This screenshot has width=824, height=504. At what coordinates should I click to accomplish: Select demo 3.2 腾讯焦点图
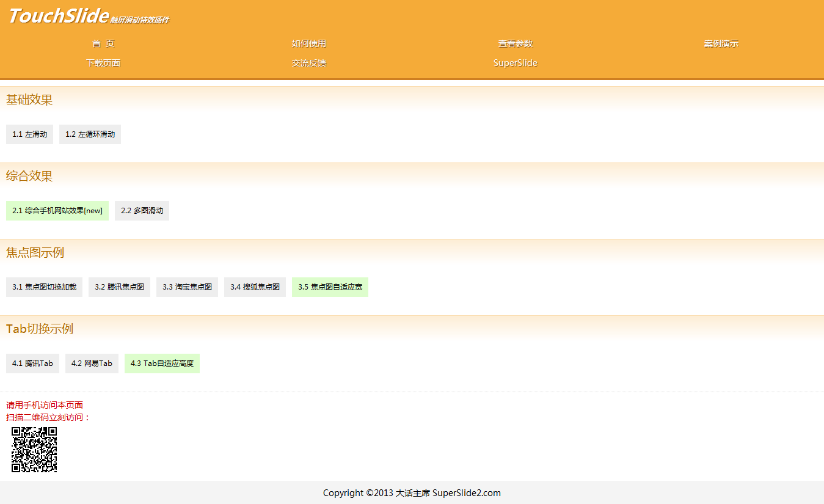[119, 287]
